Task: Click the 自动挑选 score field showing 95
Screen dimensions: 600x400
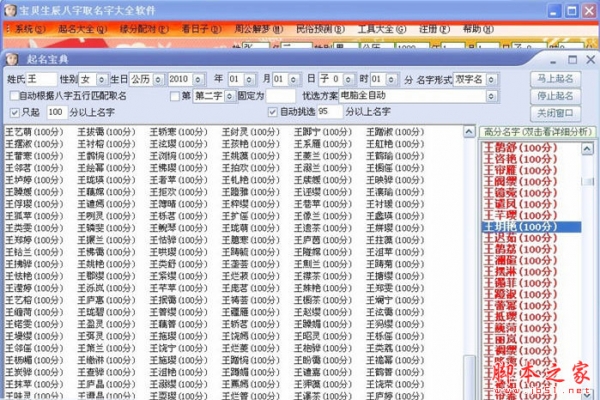Action: click(x=330, y=112)
